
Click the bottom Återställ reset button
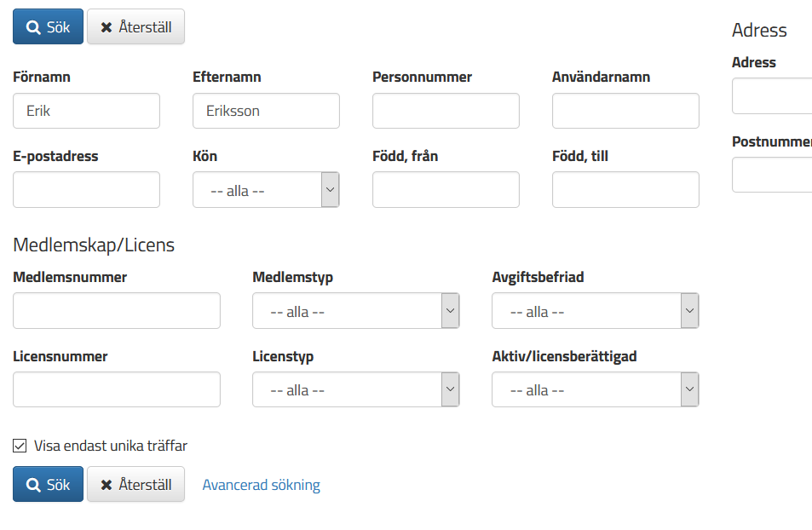coord(135,484)
